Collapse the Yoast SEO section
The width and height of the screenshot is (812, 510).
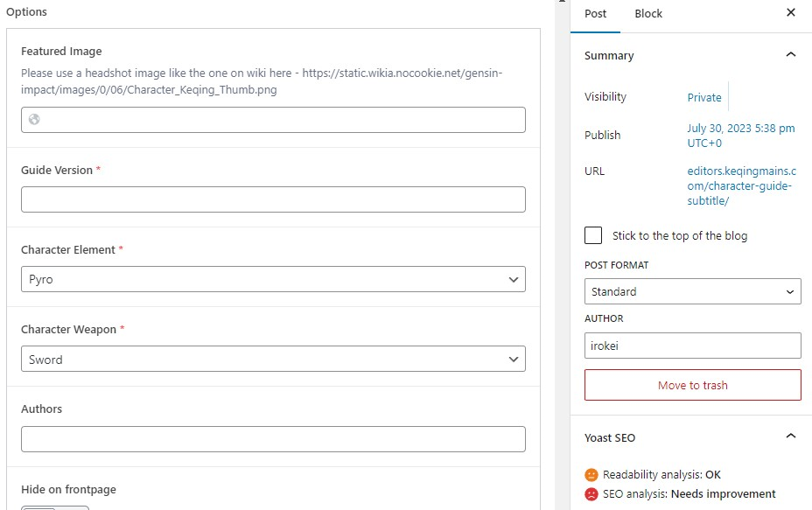pyautogui.click(x=790, y=436)
